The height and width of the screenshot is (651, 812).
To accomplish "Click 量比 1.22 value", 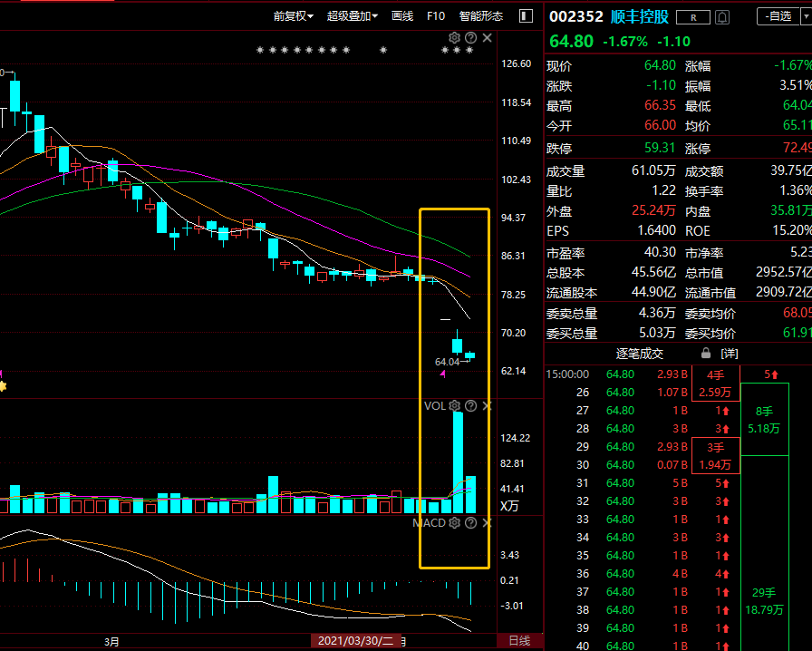I will click(x=664, y=190).
